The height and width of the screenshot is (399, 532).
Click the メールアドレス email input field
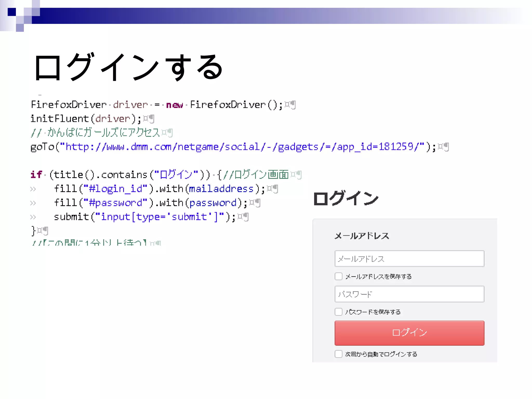click(409, 258)
